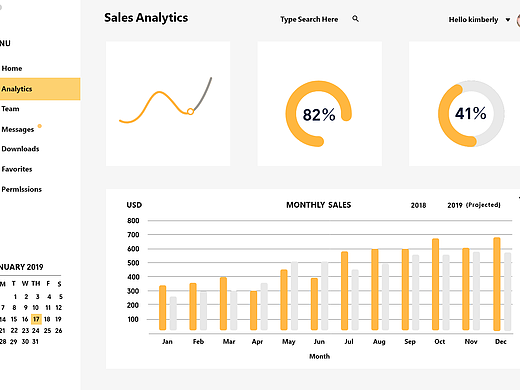Viewport: 520px width, 390px height.
Task: Select date 31 in the calendar
Action: click(35, 342)
